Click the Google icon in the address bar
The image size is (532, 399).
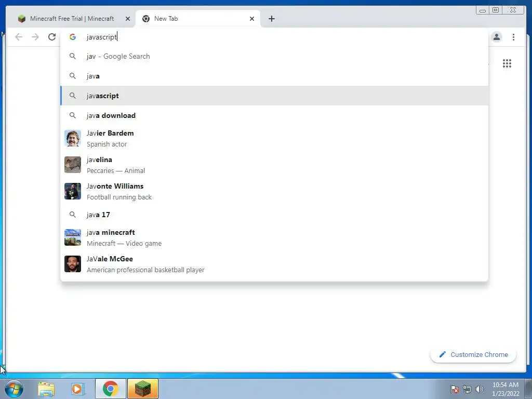click(x=73, y=37)
